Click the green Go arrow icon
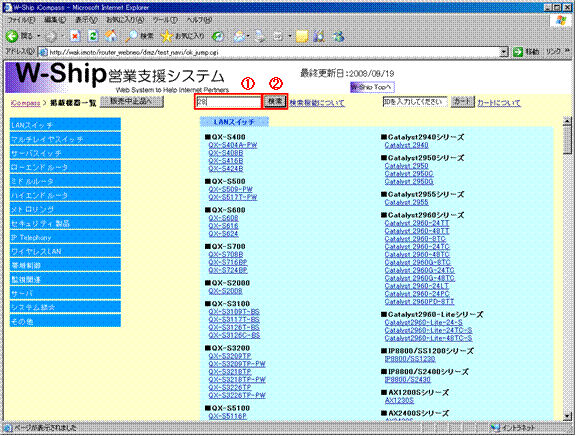Screen dimensions: 576x436 (518, 52)
